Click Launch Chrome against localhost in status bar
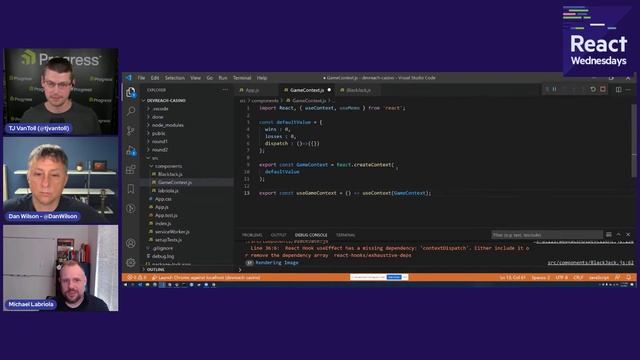Screen dimensions: 640x360 206,278
